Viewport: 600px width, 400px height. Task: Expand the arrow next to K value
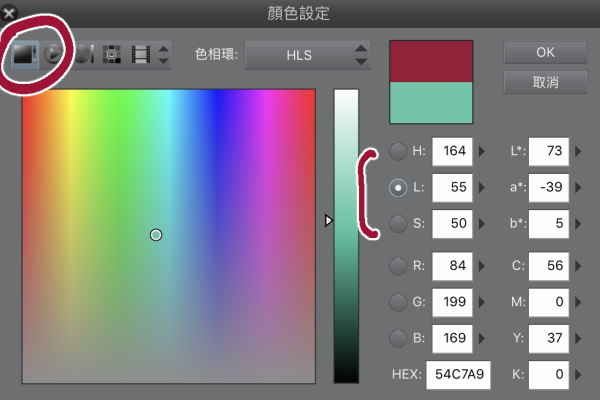click(x=578, y=374)
